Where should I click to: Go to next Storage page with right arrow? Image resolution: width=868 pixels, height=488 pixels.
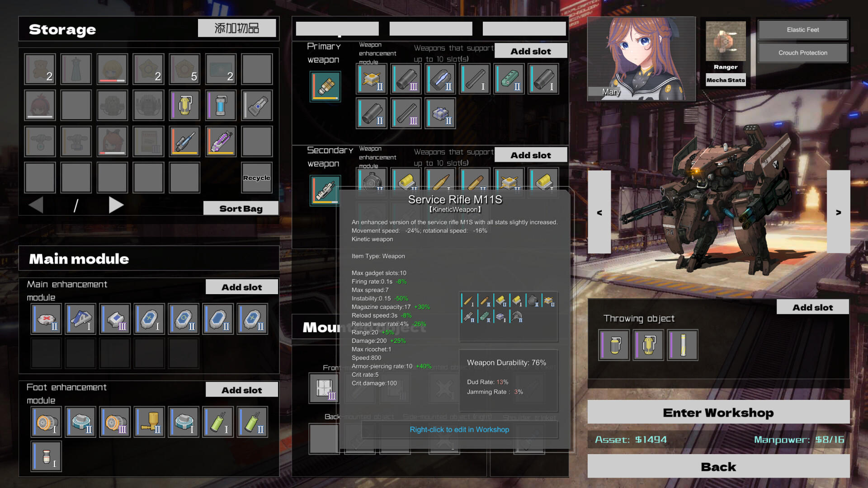coord(117,205)
